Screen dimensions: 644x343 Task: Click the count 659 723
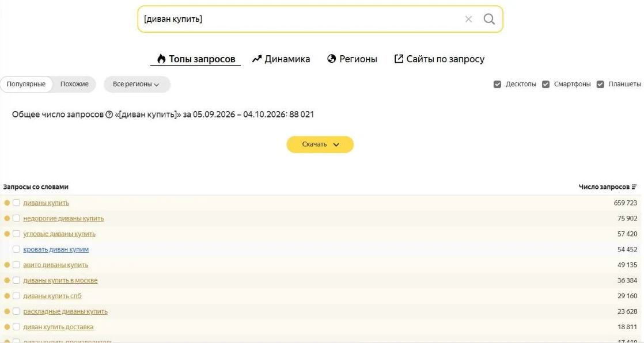point(625,203)
